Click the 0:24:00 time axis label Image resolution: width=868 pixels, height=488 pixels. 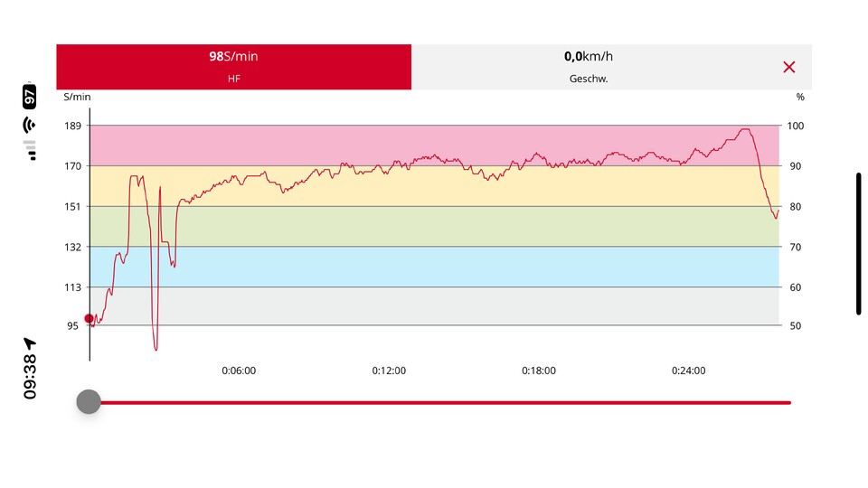pos(689,371)
